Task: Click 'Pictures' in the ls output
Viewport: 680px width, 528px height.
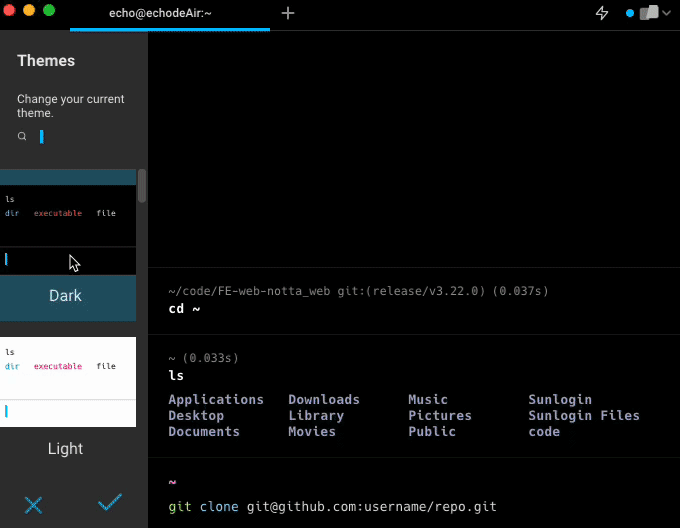Action: pos(440,415)
